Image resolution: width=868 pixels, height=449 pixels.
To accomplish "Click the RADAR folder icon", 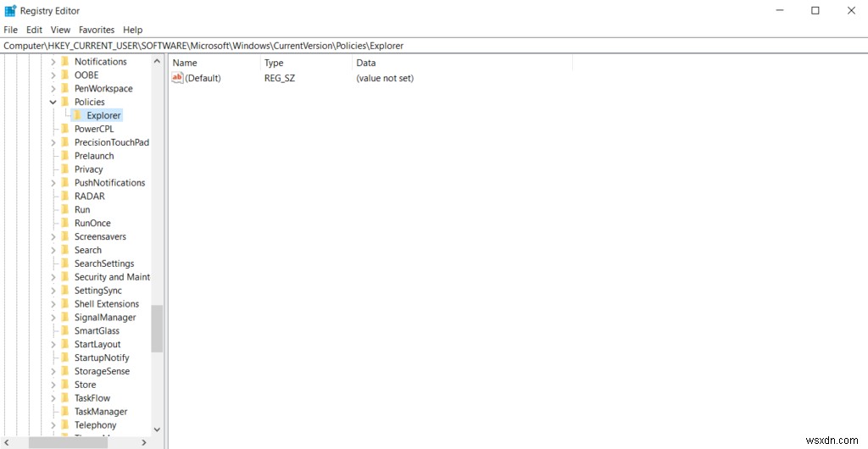I will pos(65,196).
